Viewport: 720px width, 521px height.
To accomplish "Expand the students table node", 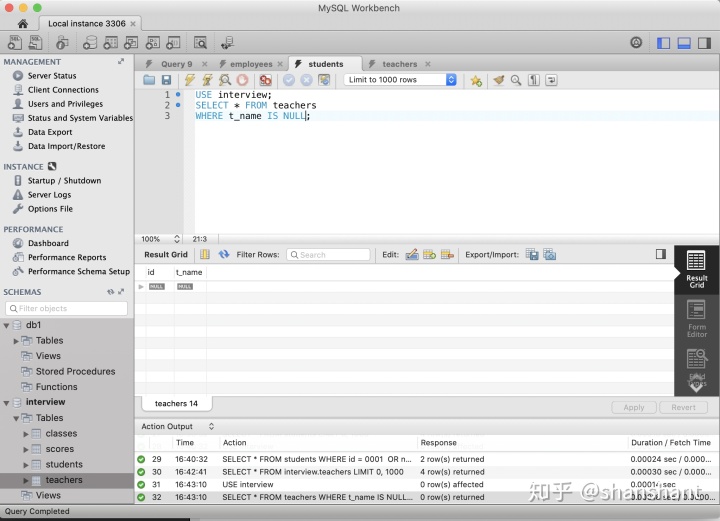I will [26, 465].
